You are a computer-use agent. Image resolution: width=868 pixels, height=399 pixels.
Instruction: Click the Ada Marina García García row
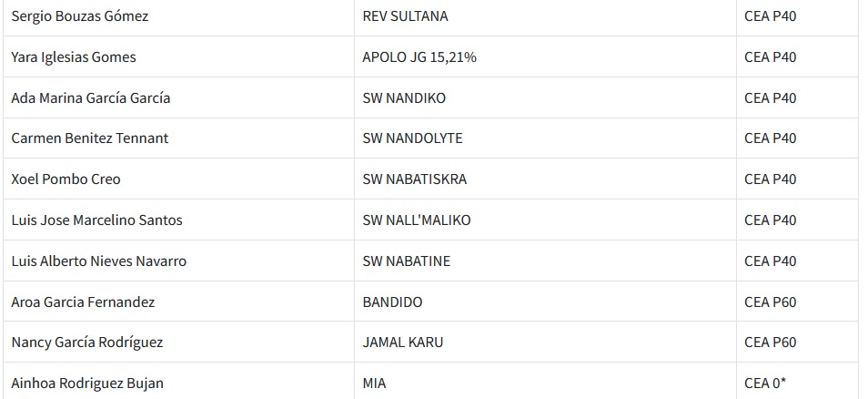coord(91,98)
